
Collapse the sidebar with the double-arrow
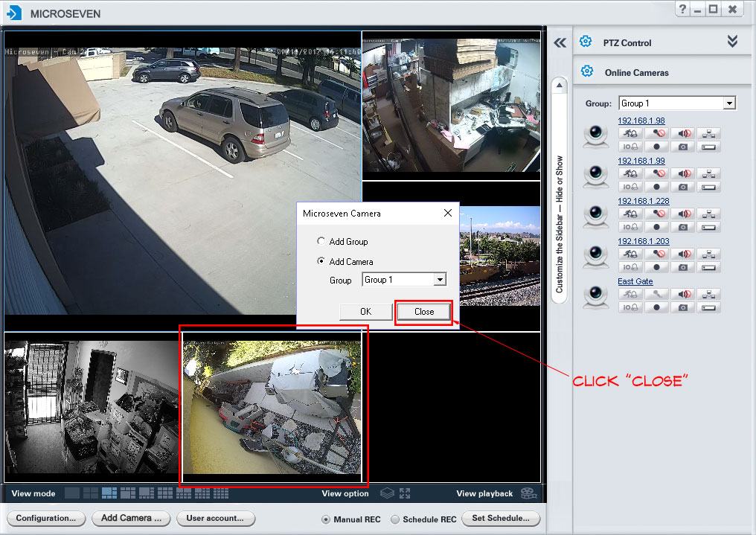tap(560, 43)
